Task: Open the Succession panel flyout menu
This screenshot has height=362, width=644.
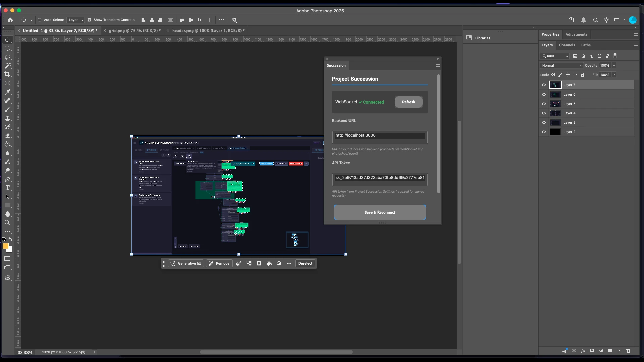Action: [x=438, y=65]
